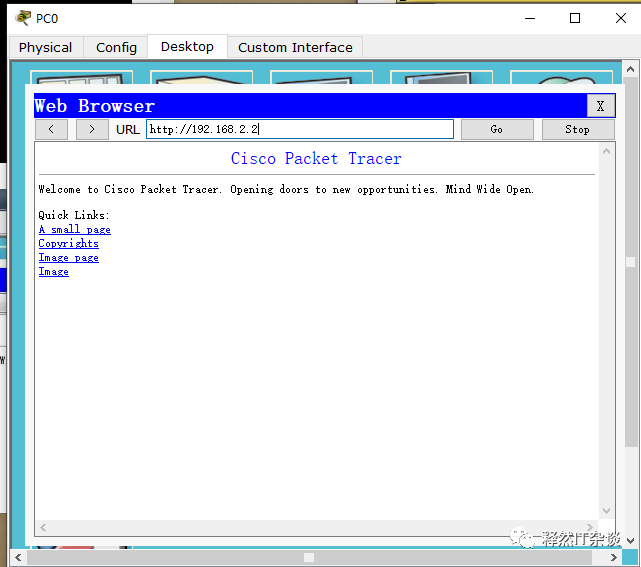Switch to the Config tab
This screenshot has height=567, width=641.
coord(116,47)
